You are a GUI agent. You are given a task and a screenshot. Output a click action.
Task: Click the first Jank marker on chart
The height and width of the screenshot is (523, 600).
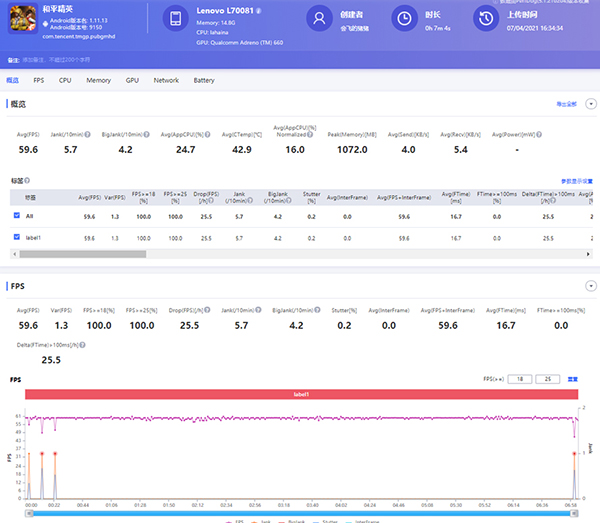[x=29, y=453]
